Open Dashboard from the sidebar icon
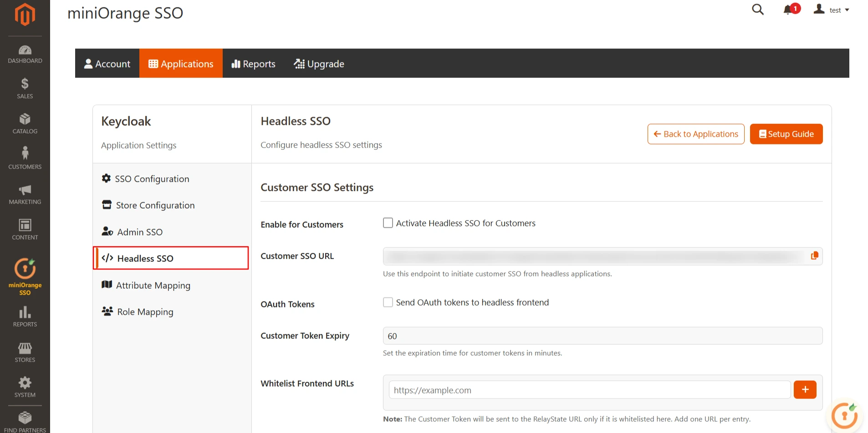This screenshot has width=868, height=433. point(25,50)
